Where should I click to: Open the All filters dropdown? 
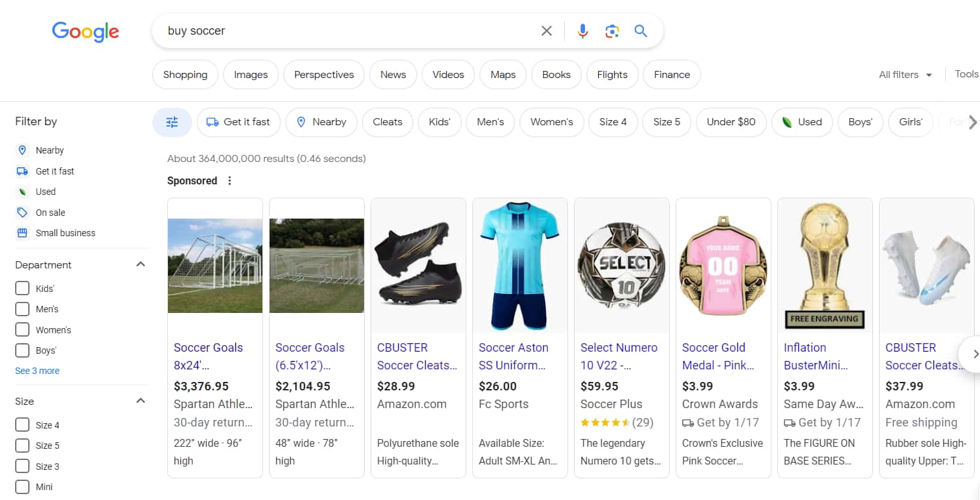[x=905, y=74]
